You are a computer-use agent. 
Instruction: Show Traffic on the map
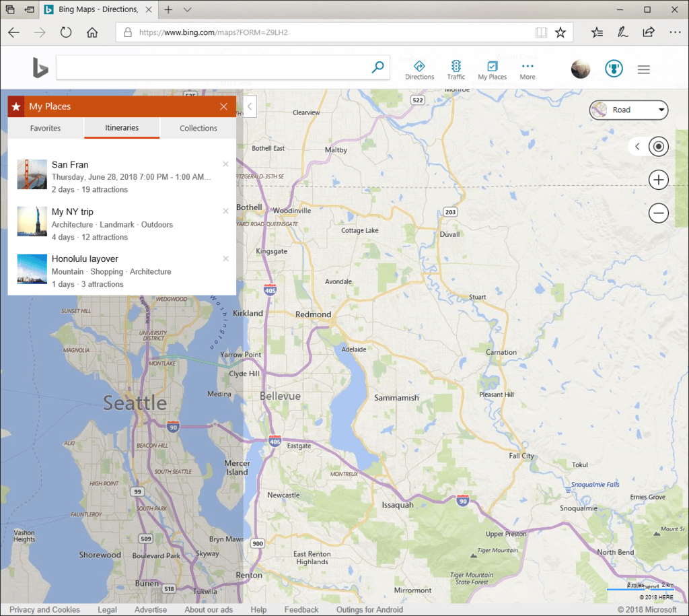(456, 70)
